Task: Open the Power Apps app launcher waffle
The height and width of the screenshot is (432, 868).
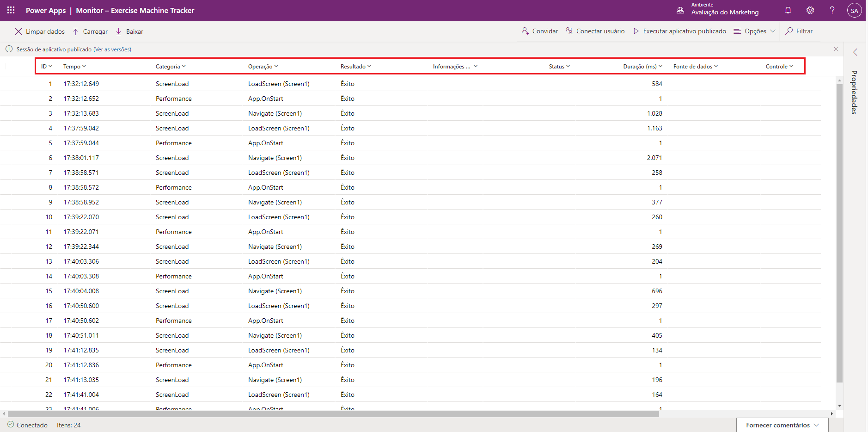Action: pyautogui.click(x=11, y=10)
